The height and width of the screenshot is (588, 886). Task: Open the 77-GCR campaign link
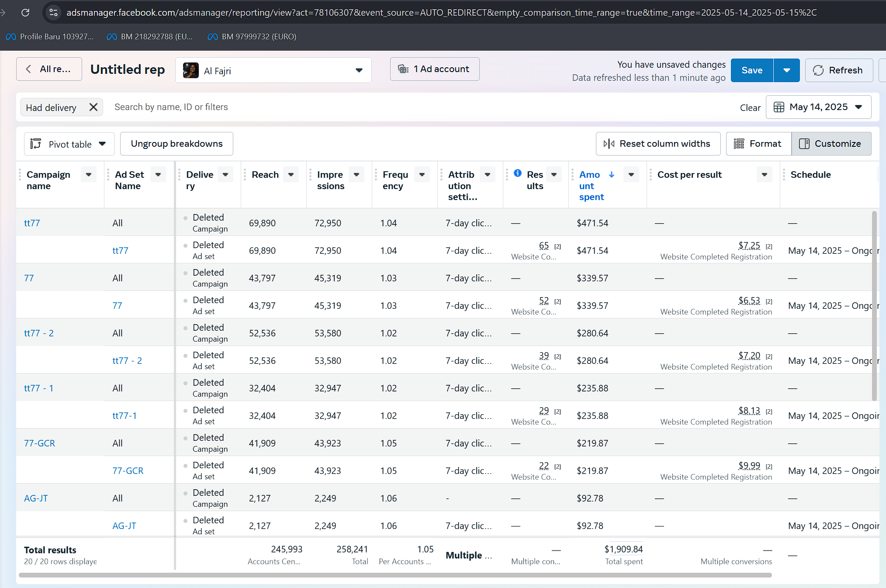click(x=39, y=443)
